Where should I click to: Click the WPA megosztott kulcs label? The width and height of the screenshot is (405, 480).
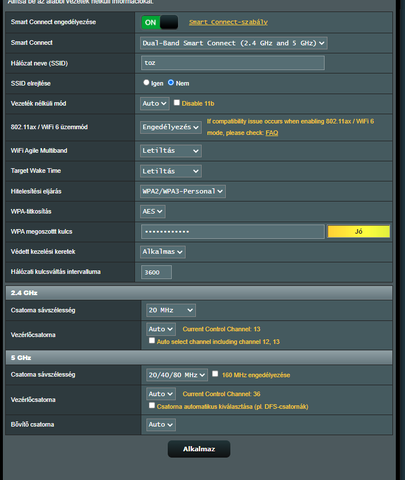(41, 232)
